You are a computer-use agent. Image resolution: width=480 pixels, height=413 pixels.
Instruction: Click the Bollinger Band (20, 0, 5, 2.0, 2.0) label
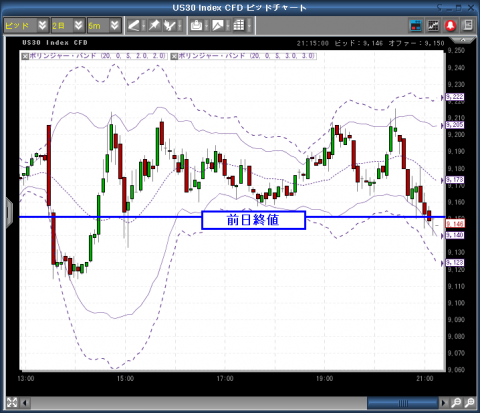tap(98, 56)
